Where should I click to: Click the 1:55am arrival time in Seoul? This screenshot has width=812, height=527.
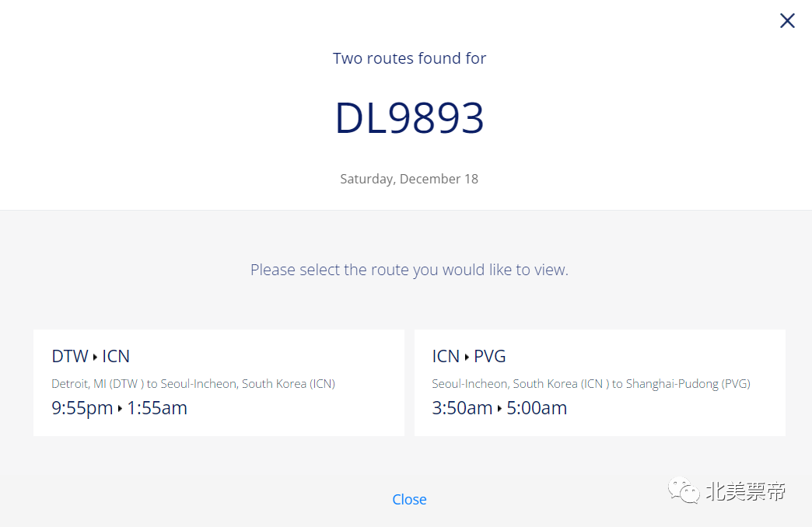(156, 408)
